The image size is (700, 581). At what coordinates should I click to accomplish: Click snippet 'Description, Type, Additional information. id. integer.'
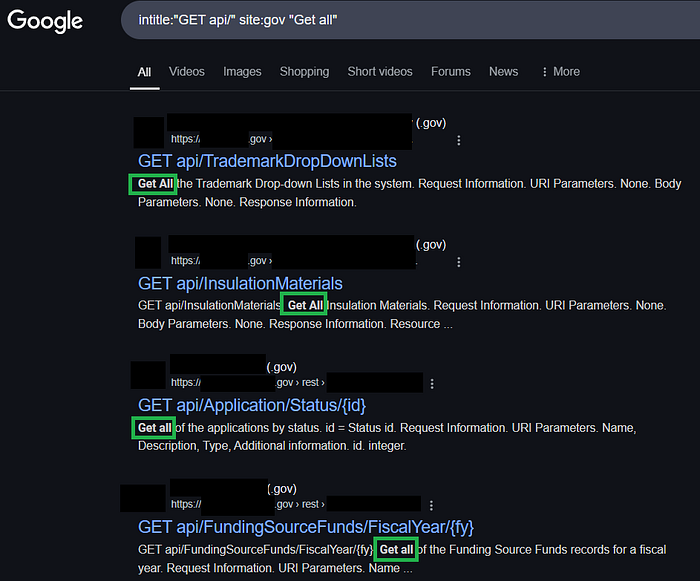272,446
